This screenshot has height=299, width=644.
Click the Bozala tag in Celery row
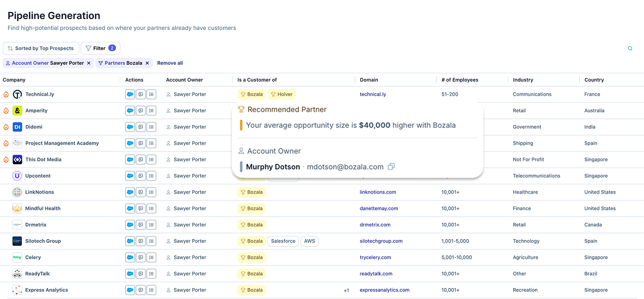click(x=252, y=258)
